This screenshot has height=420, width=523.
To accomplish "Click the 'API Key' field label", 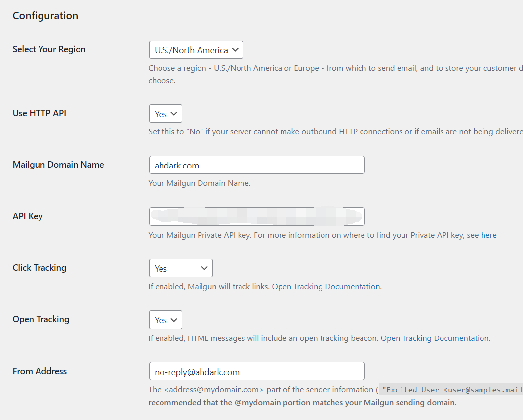I will [28, 216].
